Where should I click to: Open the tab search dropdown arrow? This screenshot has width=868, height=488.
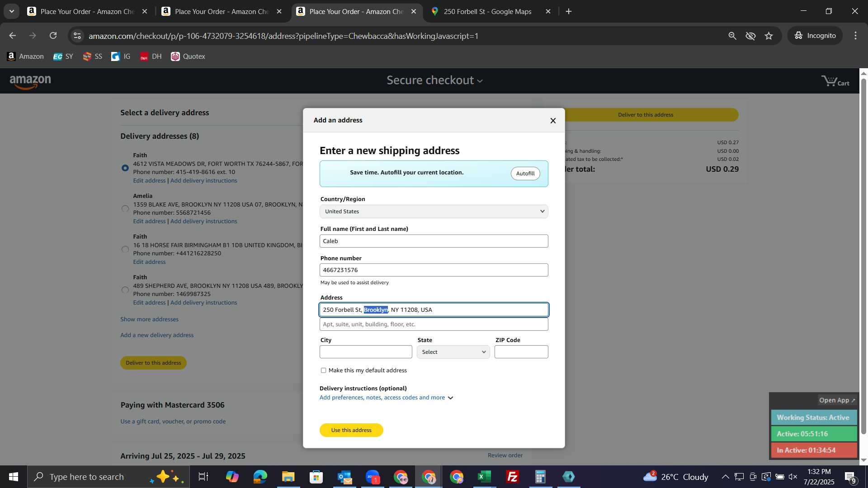(x=12, y=11)
